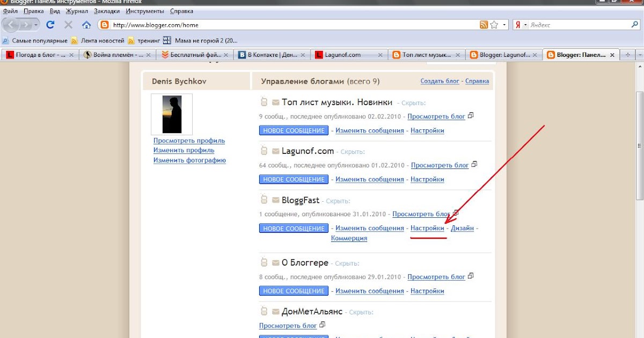This screenshot has height=338, width=644.
Task: Click the Denis Bychkov profile photo
Action: tap(171, 114)
